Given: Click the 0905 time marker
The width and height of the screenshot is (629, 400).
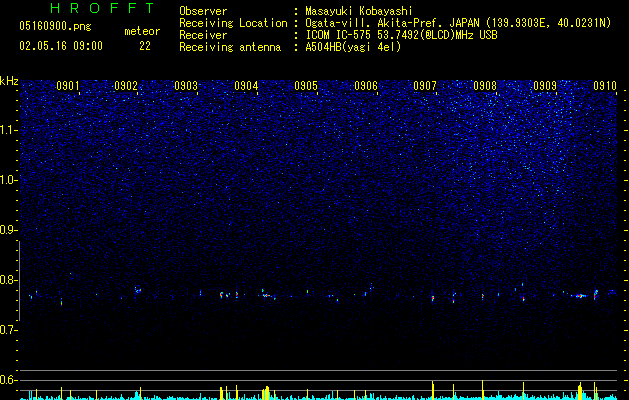Looking at the screenshot, I should tap(306, 85).
